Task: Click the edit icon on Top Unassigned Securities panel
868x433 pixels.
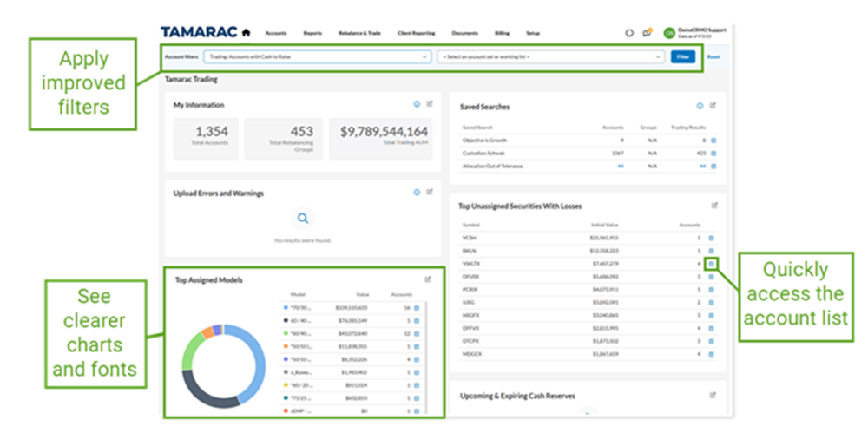Action: point(714,206)
